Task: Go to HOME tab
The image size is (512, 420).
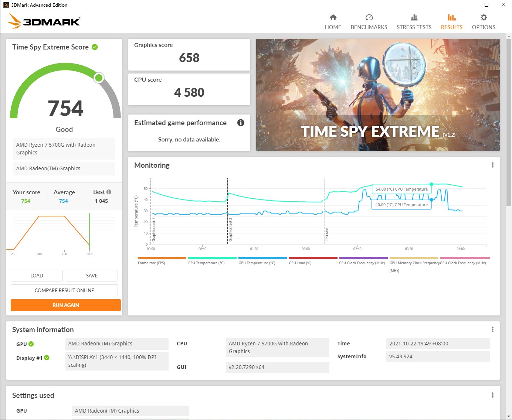Action: (x=333, y=27)
